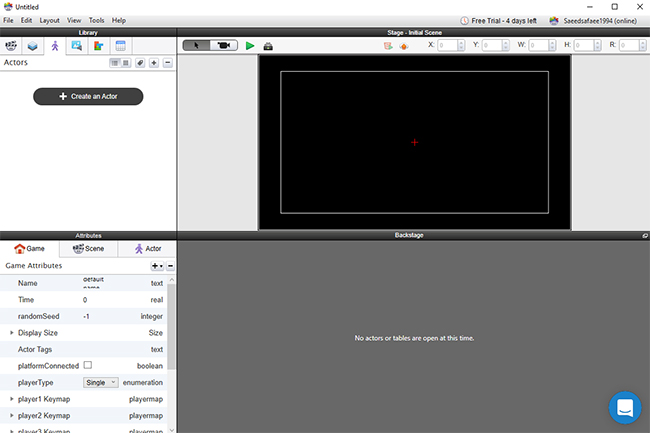The image size is (650, 433).
Task: Toggle the platformConnected checkbox
Action: [88, 365]
